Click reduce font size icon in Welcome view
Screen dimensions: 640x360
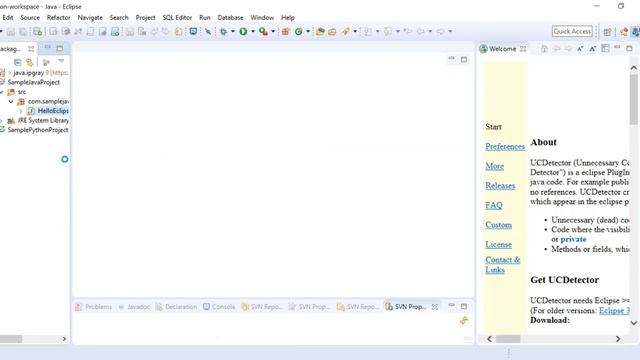(x=580, y=49)
